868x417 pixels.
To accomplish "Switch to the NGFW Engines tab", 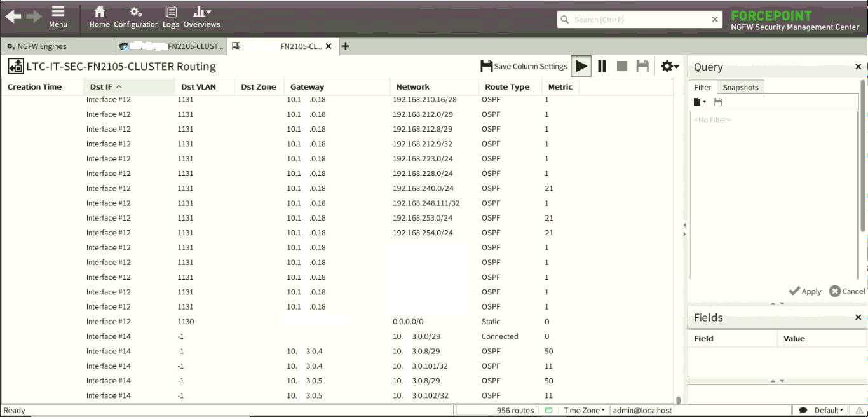I will [37, 46].
